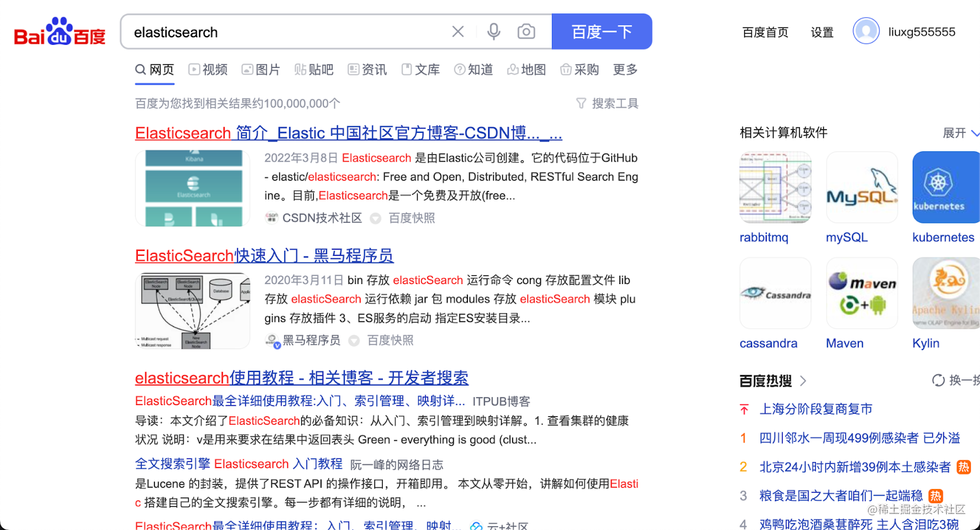
Task: Open the mySQL text link
Action: [846, 237]
